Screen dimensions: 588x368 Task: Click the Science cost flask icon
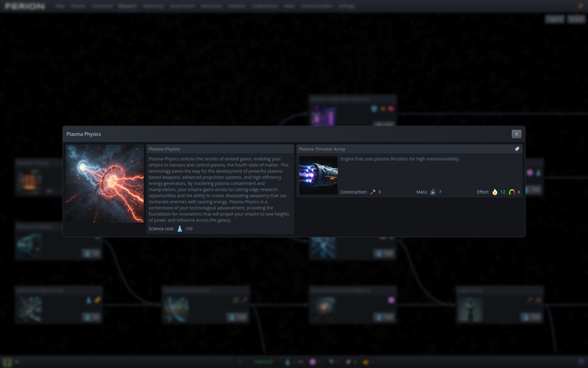[x=179, y=229]
